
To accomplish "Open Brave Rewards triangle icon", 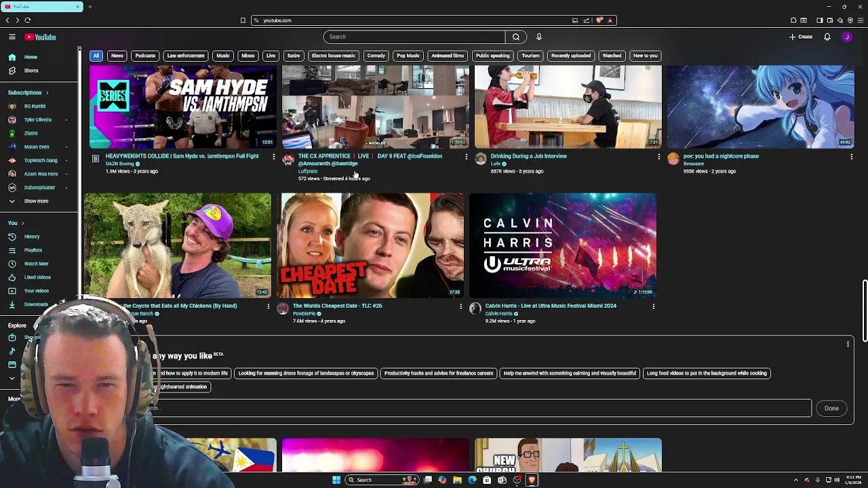I will 610,20.
